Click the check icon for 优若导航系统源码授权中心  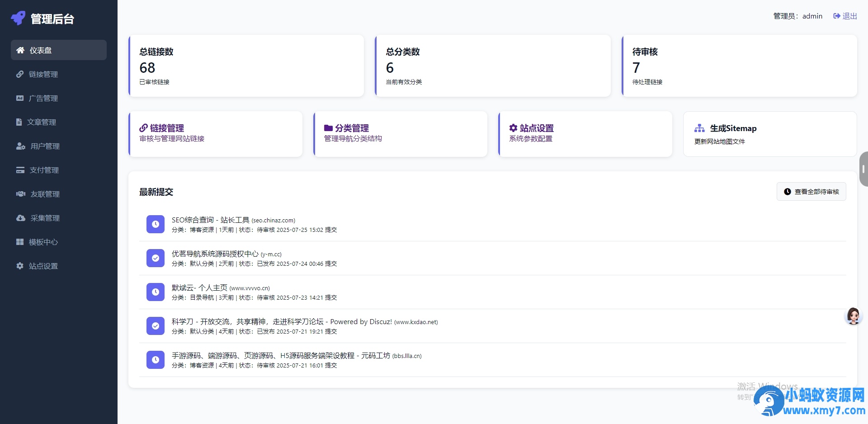pyautogui.click(x=156, y=258)
